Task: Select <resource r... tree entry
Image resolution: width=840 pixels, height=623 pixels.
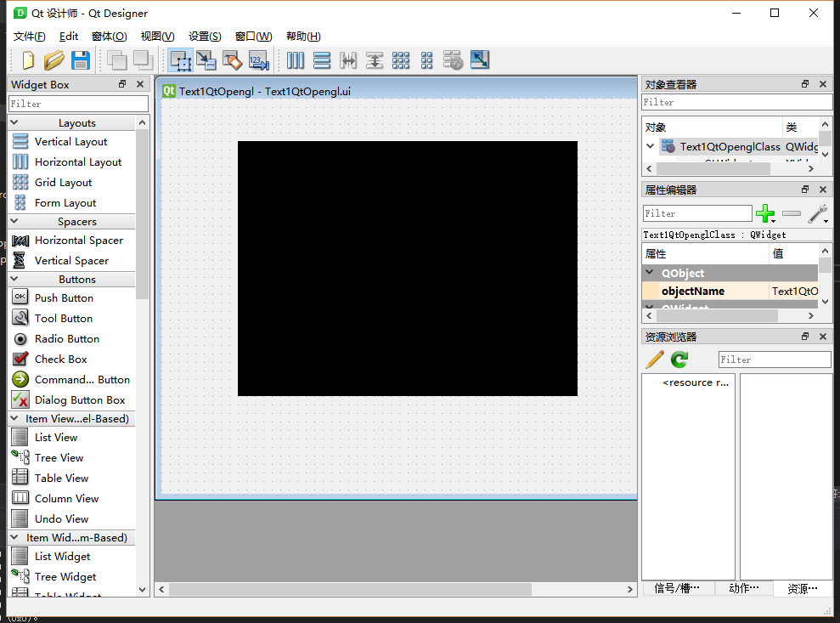Action: coord(696,382)
